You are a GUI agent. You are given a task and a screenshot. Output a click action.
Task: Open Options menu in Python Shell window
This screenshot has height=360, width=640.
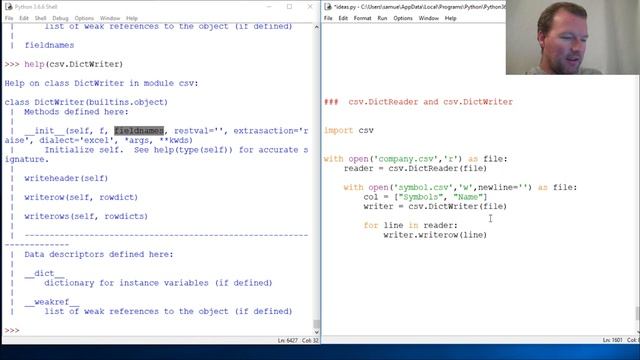pyautogui.click(x=84, y=18)
